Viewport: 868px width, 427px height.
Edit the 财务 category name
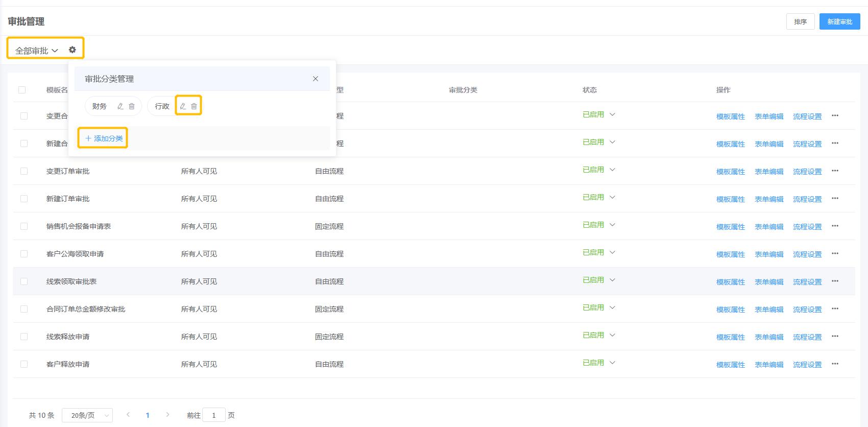[x=120, y=106]
